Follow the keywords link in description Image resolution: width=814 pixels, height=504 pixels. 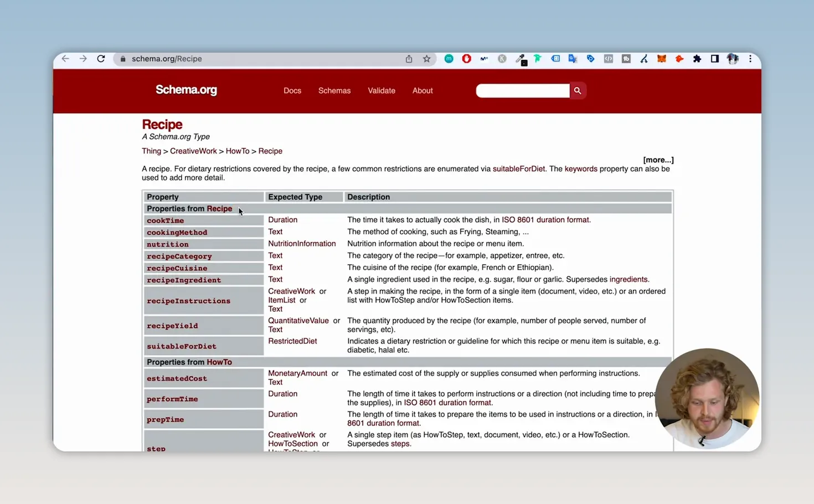tap(581, 169)
